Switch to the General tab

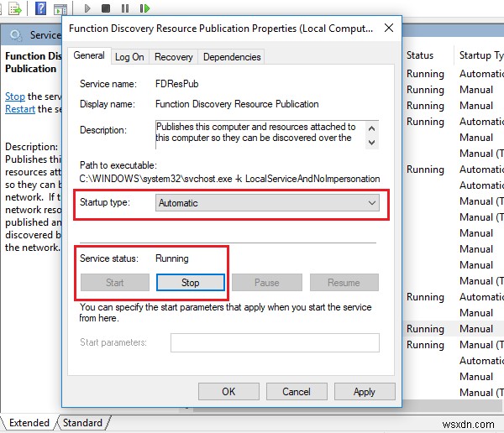point(89,55)
